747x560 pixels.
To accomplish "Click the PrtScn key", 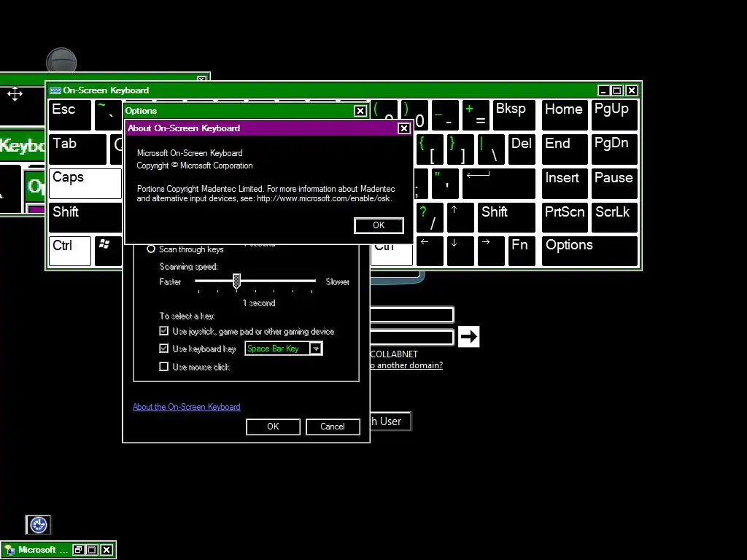I will coord(565,217).
